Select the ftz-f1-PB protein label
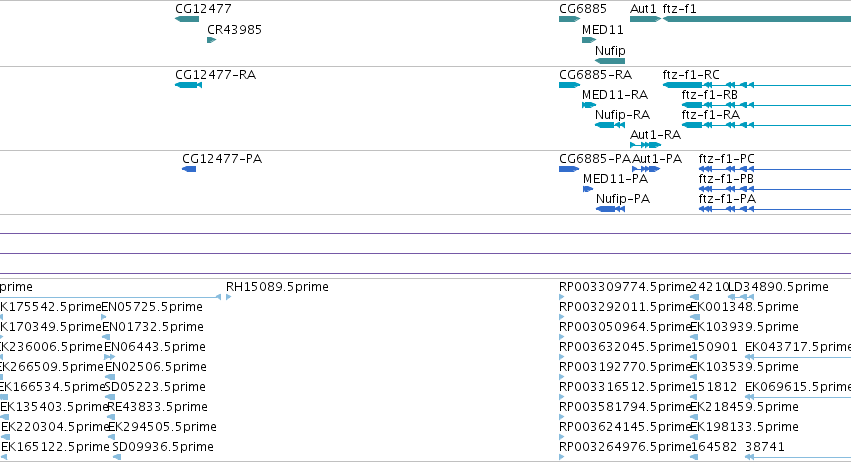Screen dimensions: 851x462 726,179
